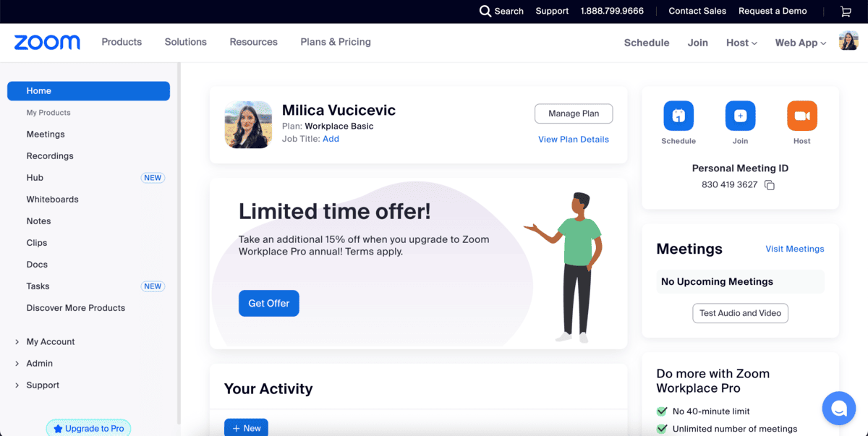This screenshot has width=868, height=436.
Task: Copy the Personal Meeting ID
Action: point(770,185)
